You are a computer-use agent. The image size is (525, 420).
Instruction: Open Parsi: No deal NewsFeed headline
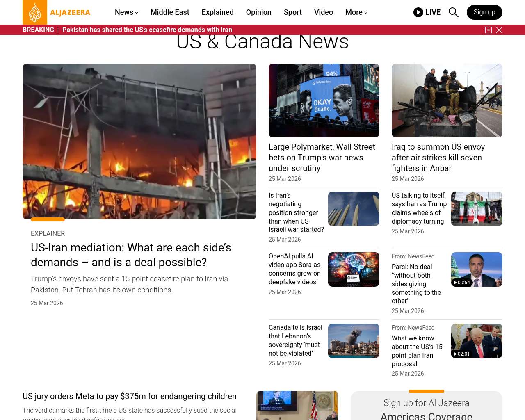click(416, 284)
